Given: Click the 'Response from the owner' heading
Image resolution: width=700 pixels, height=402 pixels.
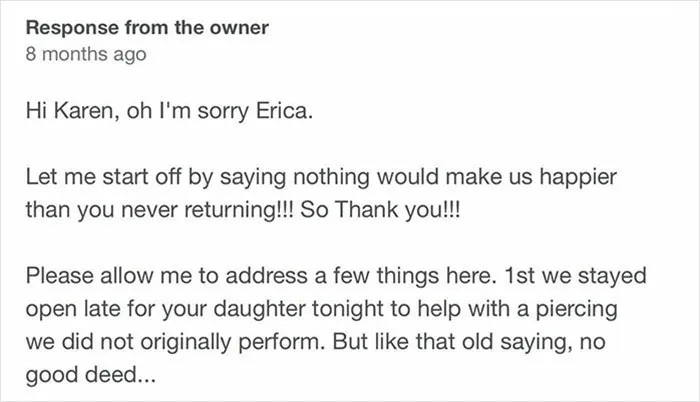Looking at the screenshot, I should pyautogui.click(x=147, y=28).
